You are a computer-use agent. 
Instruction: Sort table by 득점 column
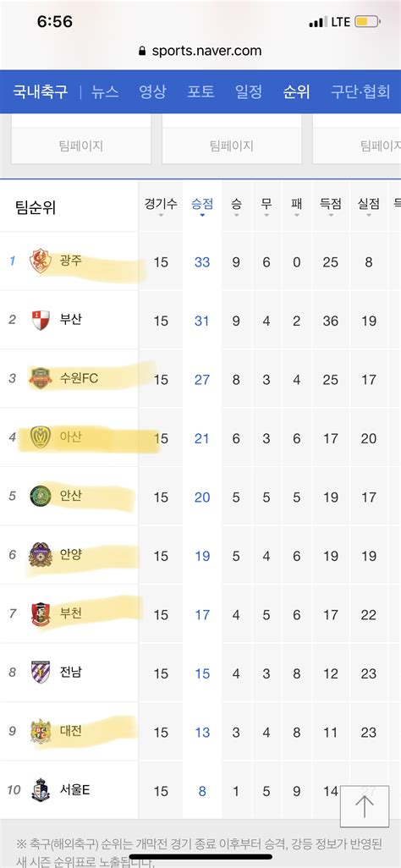coord(331,206)
